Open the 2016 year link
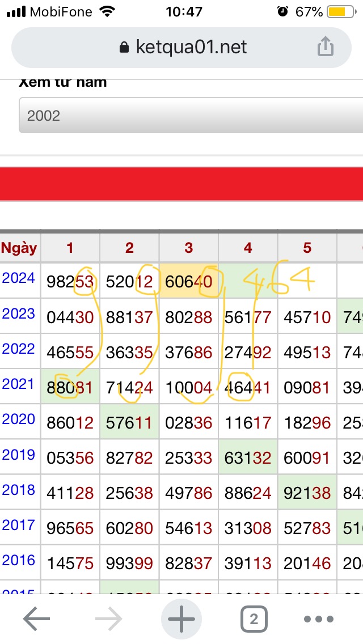The width and height of the screenshot is (363, 644). (18, 560)
